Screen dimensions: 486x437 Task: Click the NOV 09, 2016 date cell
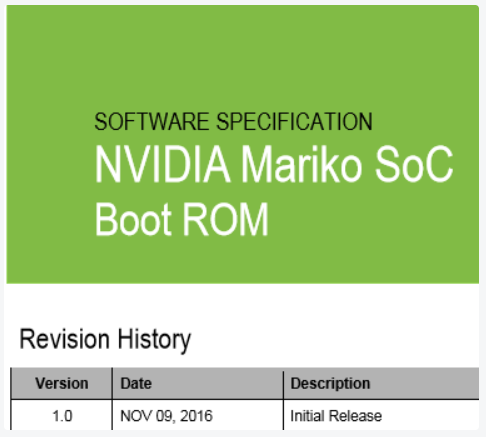point(198,415)
